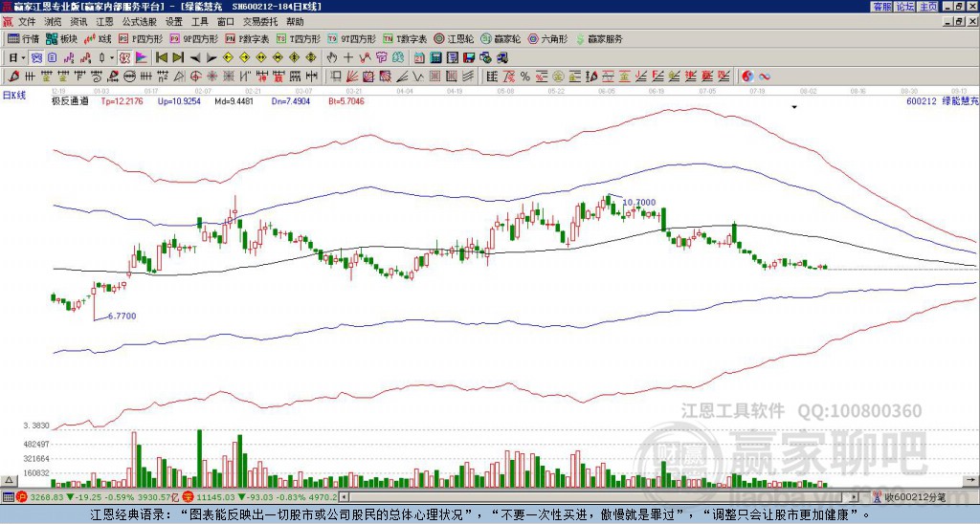Open the 浏览 menu
Screen dimensions: 980x524
click(x=54, y=22)
